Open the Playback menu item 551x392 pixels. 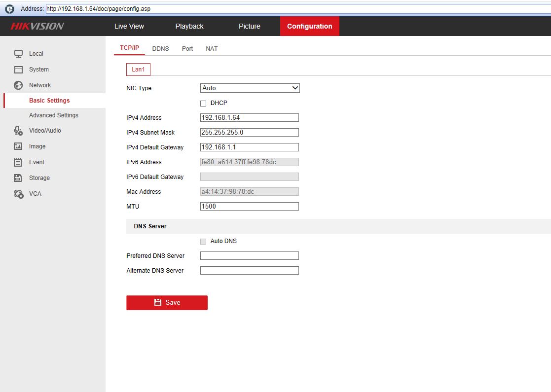(x=189, y=26)
